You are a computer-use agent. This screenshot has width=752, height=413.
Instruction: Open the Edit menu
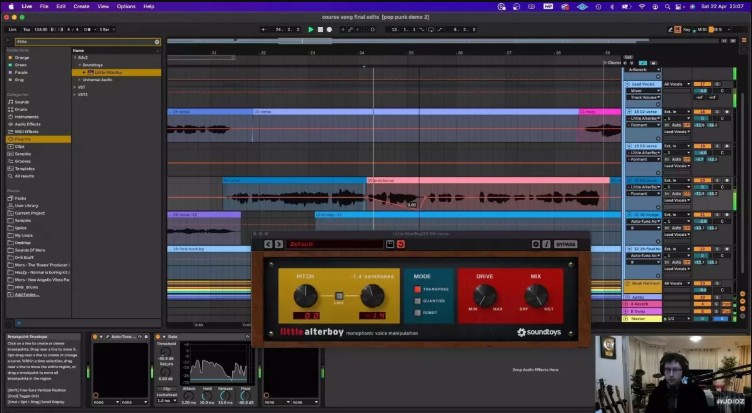(61, 7)
